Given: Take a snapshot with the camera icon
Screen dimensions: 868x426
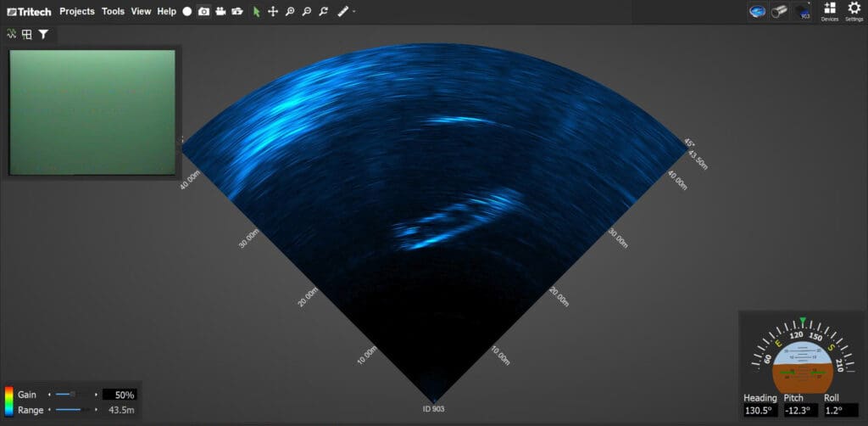Looking at the screenshot, I should click(x=203, y=12).
